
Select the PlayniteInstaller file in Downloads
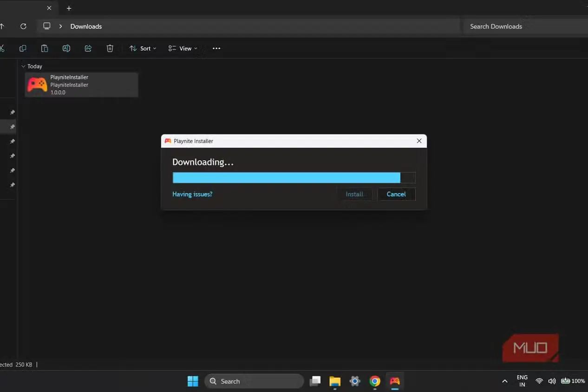82,85
